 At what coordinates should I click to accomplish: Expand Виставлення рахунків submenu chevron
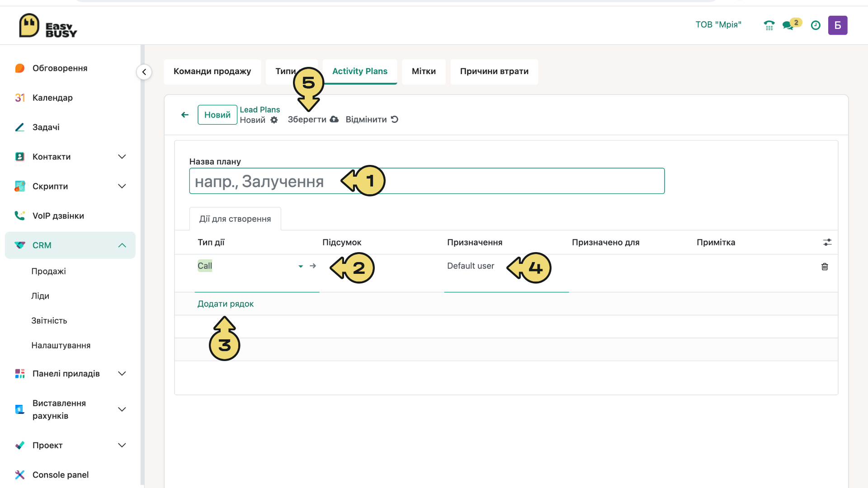click(x=122, y=409)
